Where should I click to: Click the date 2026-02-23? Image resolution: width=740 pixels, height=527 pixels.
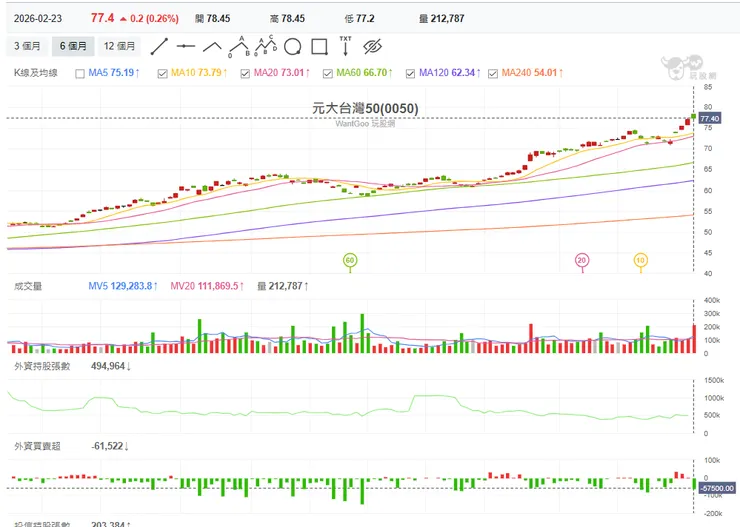[38, 19]
